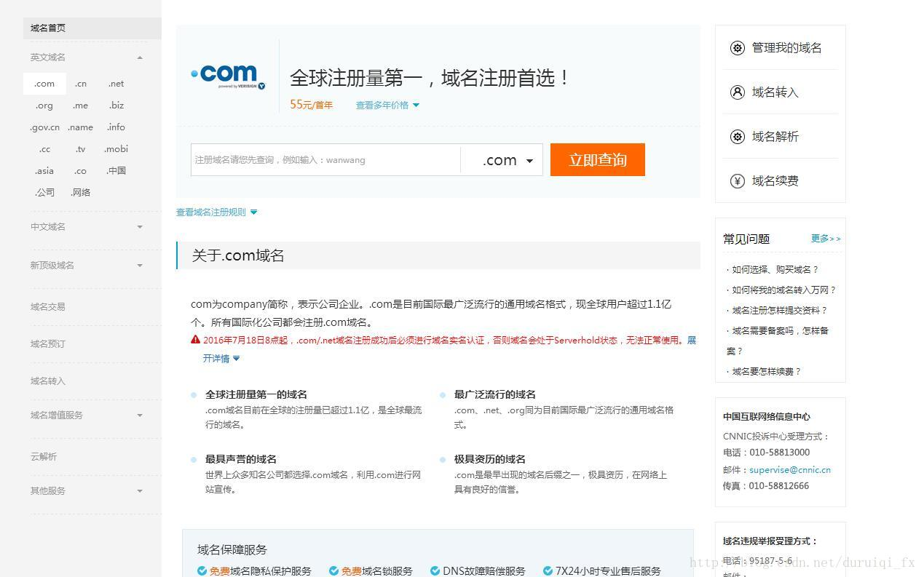The height and width of the screenshot is (577, 924).
Task: Click the gear icon beside 域名解析
Action: coord(737,137)
